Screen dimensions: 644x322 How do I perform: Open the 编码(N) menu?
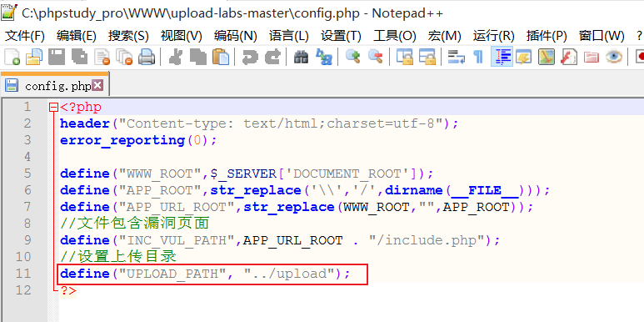tap(235, 36)
